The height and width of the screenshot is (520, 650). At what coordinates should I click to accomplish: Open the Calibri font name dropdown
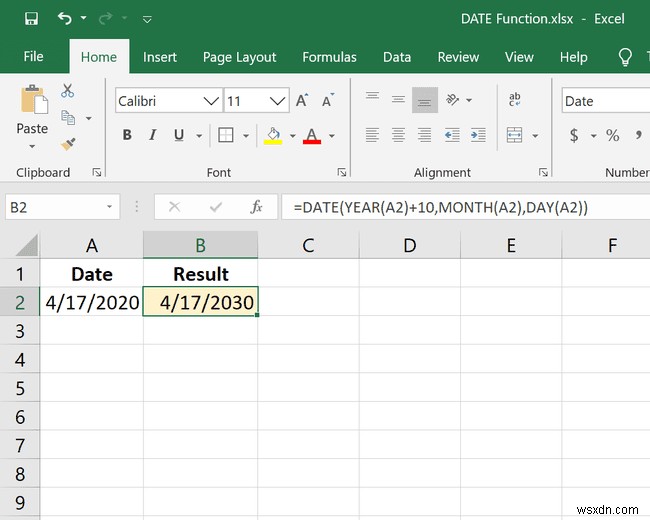tap(211, 101)
